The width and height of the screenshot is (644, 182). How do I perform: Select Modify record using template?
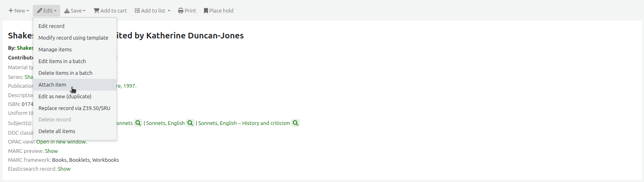pos(73,38)
